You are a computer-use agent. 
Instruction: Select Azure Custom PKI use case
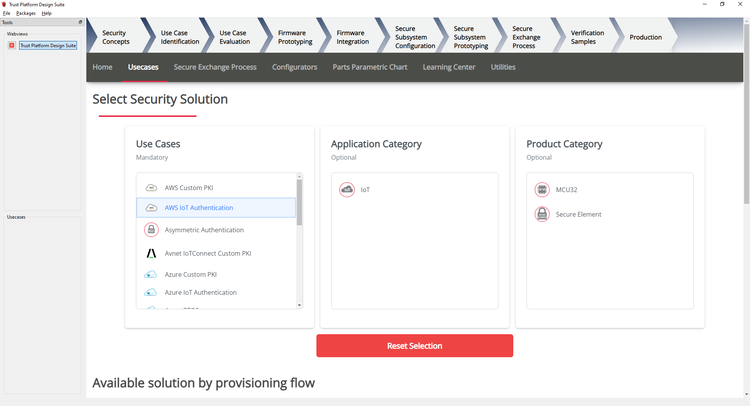point(216,274)
